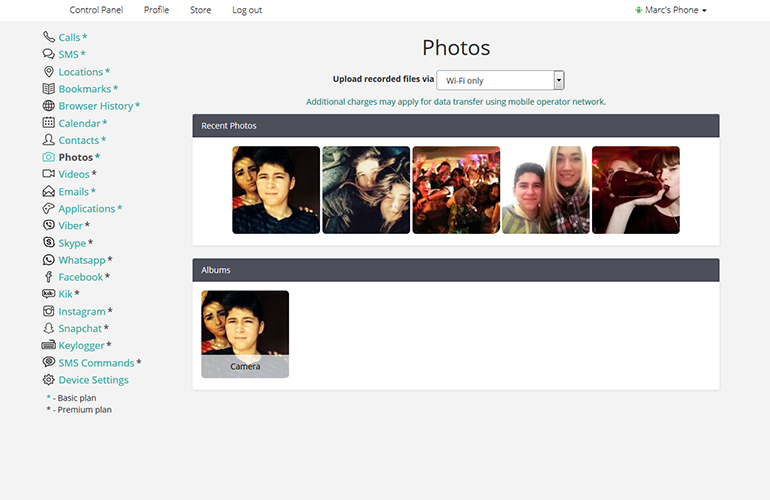Open first recent photo of two people
Viewport: 770px width, 500px height.
coord(276,190)
